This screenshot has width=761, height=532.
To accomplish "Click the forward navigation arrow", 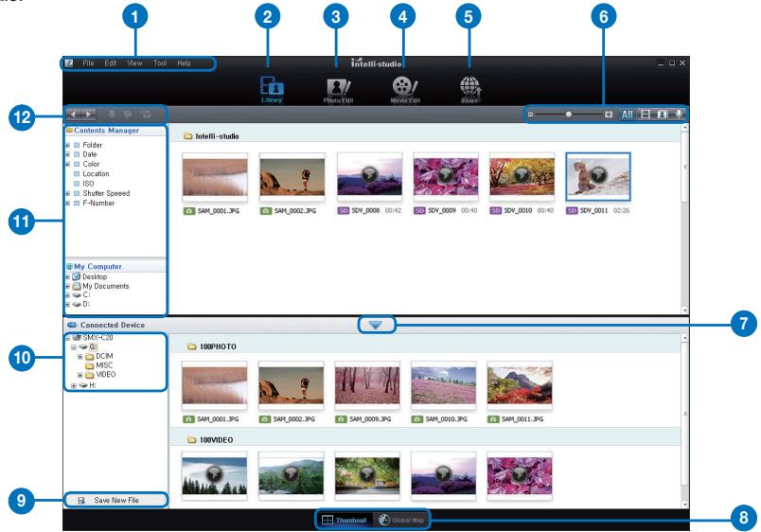I will click(88, 115).
